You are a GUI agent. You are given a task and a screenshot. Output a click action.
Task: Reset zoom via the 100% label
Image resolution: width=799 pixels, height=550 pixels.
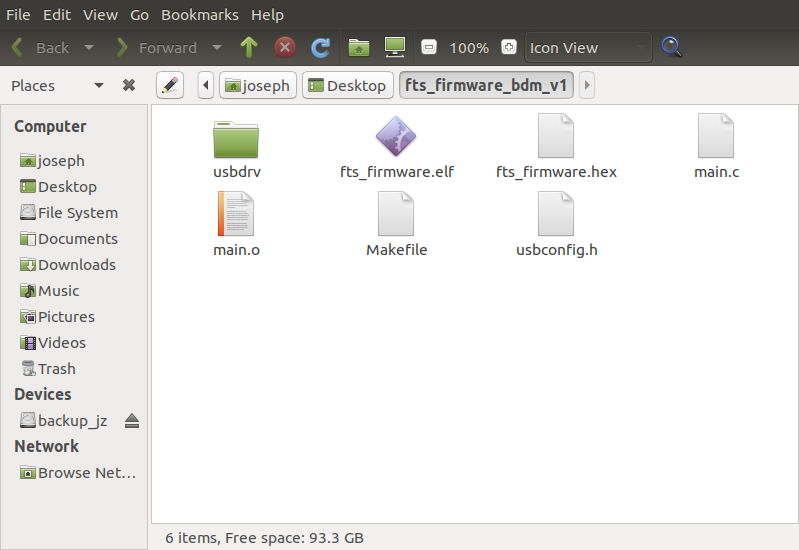(469, 48)
